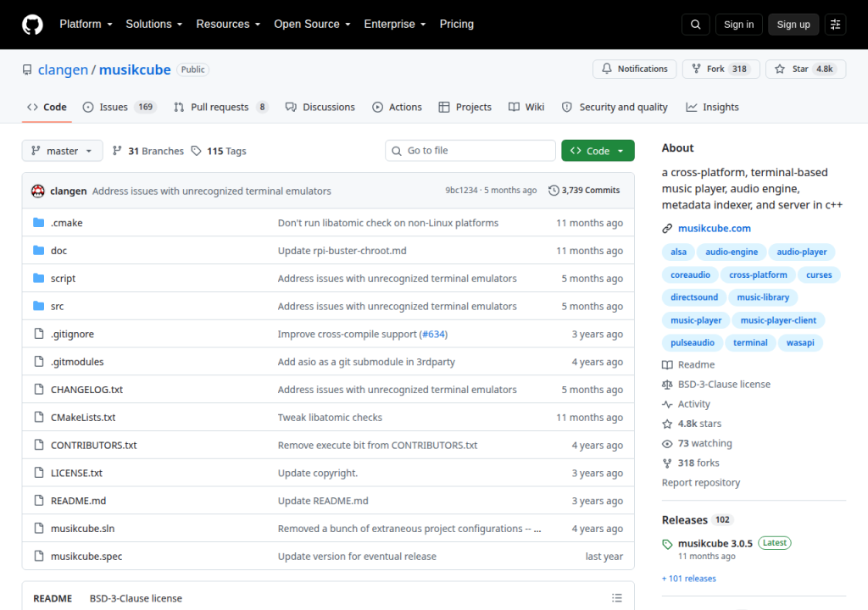The height and width of the screenshot is (610, 868).
Task: Open the header settings sliders icon
Action: tap(835, 25)
